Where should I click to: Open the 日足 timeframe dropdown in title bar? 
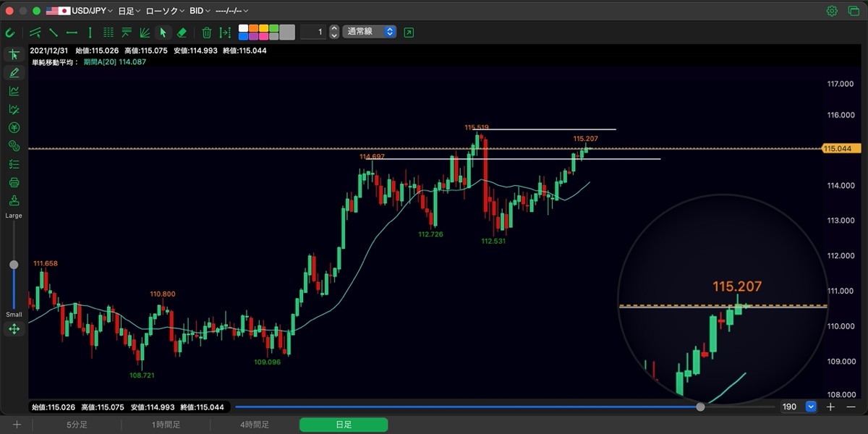click(129, 11)
